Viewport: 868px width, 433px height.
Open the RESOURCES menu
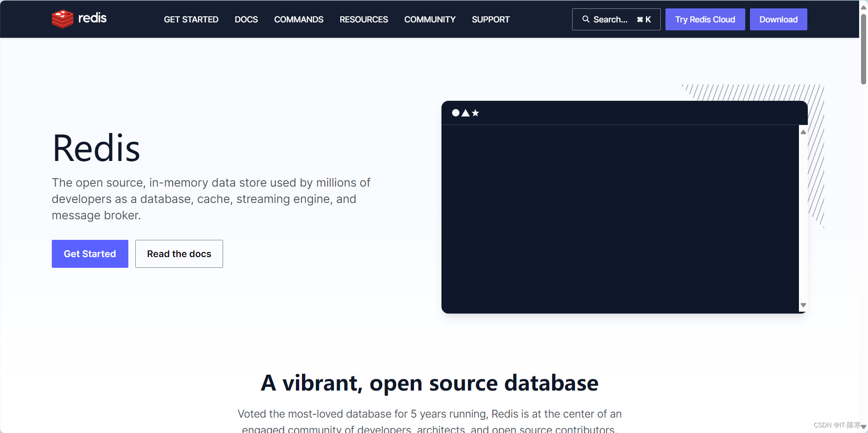(364, 20)
